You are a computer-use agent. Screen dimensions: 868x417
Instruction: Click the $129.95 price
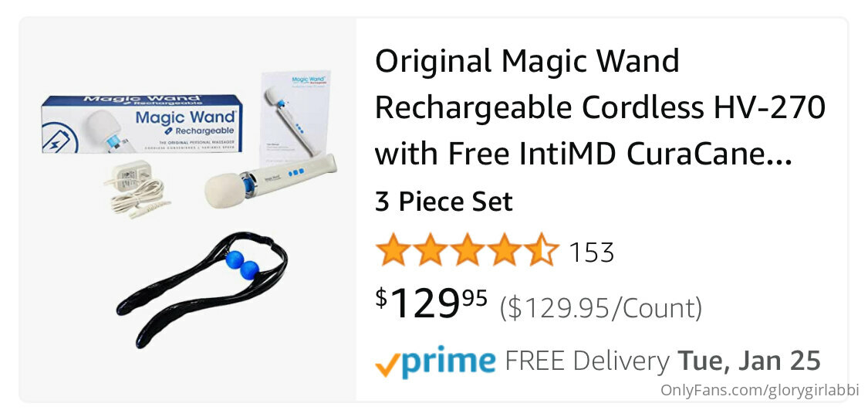431,304
